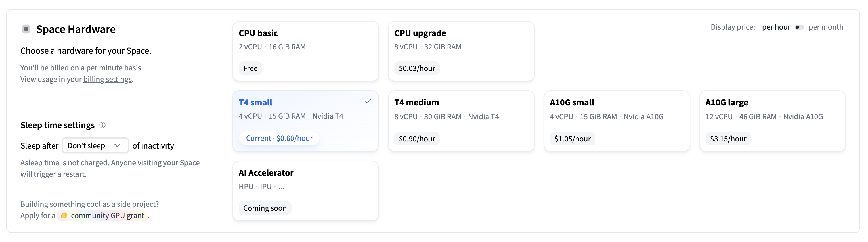
Task: Click the Current $0.60/hour badge
Action: 279,138
